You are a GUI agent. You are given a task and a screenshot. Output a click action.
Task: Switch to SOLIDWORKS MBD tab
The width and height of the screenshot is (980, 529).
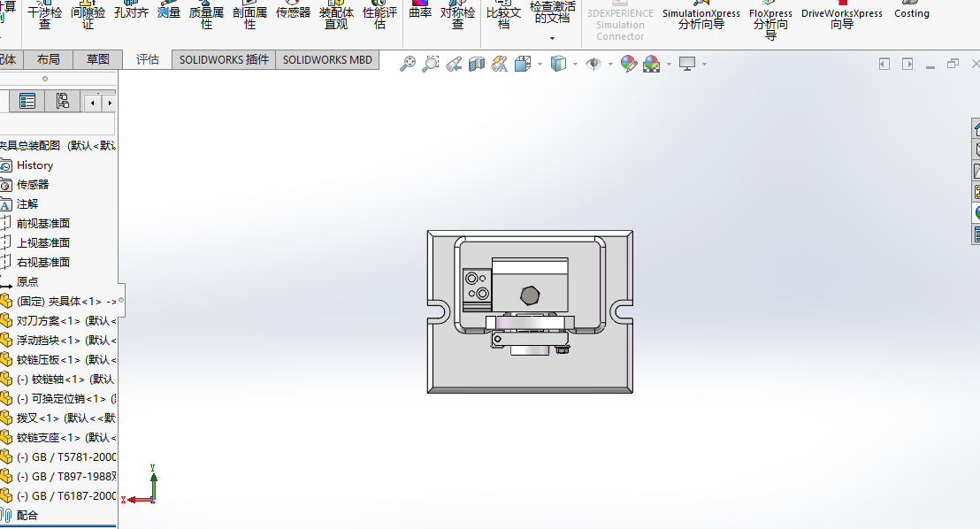point(327,59)
